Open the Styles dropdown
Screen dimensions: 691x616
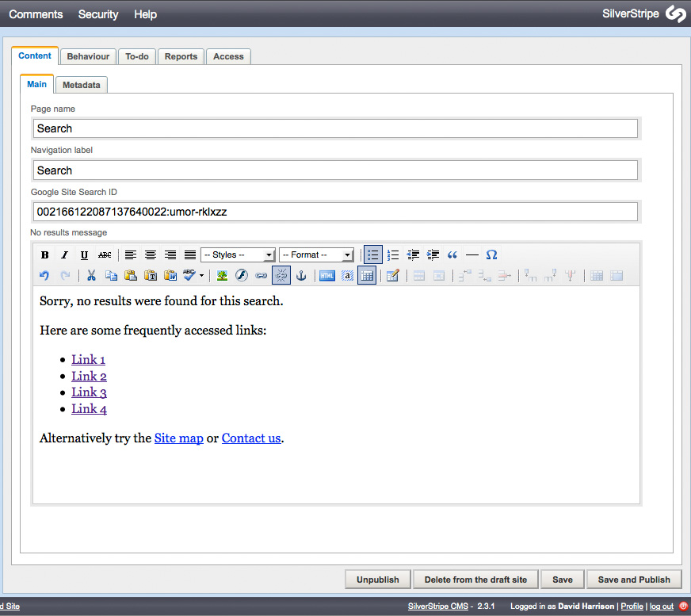(238, 254)
